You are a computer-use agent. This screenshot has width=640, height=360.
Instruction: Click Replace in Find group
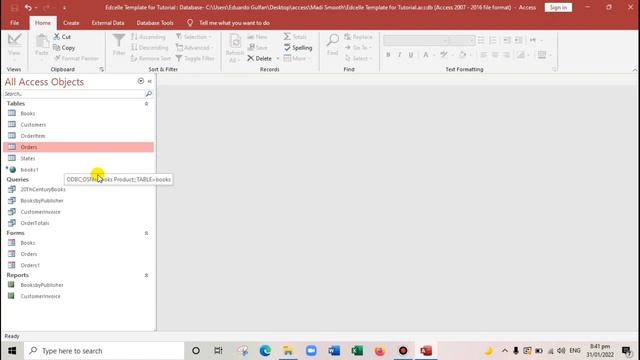[358, 37]
